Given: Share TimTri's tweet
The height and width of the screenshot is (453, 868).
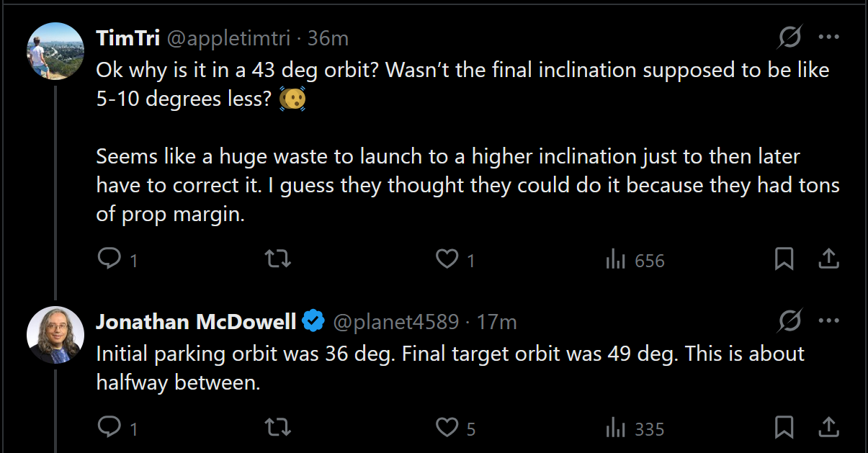Looking at the screenshot, I should tap(828, 259).
